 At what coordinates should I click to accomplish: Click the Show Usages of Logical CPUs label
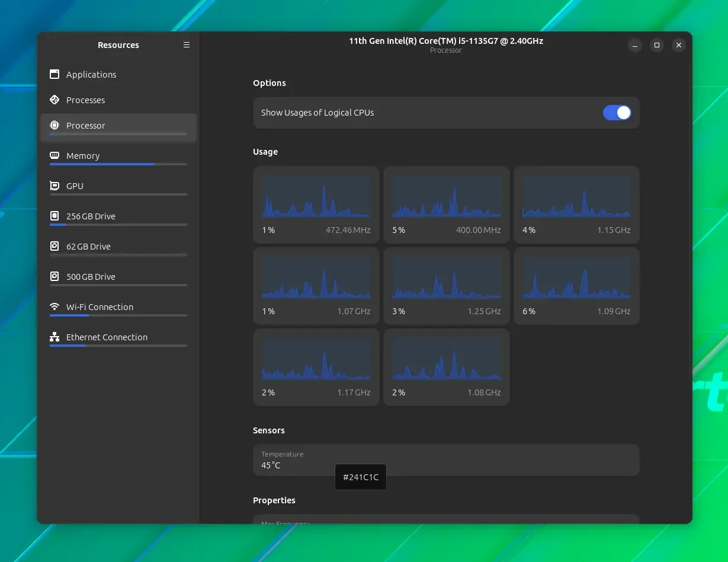tap(318, 113)
